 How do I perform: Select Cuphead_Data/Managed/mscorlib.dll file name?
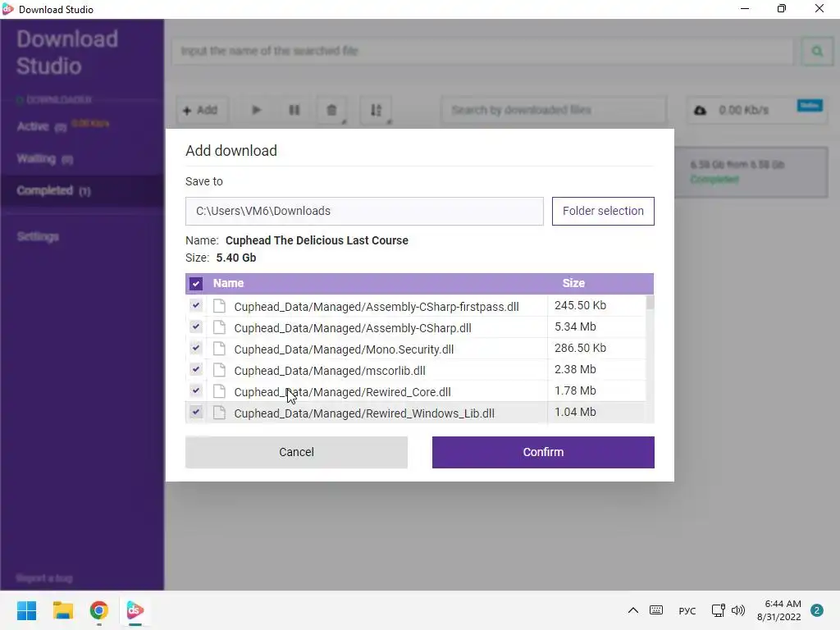coord(330,372)
